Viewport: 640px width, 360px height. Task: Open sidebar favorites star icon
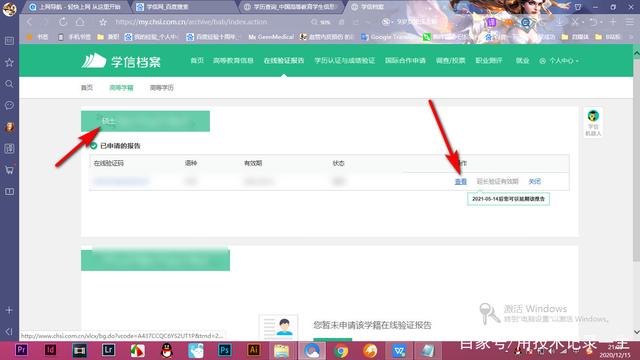click(9, 62)
